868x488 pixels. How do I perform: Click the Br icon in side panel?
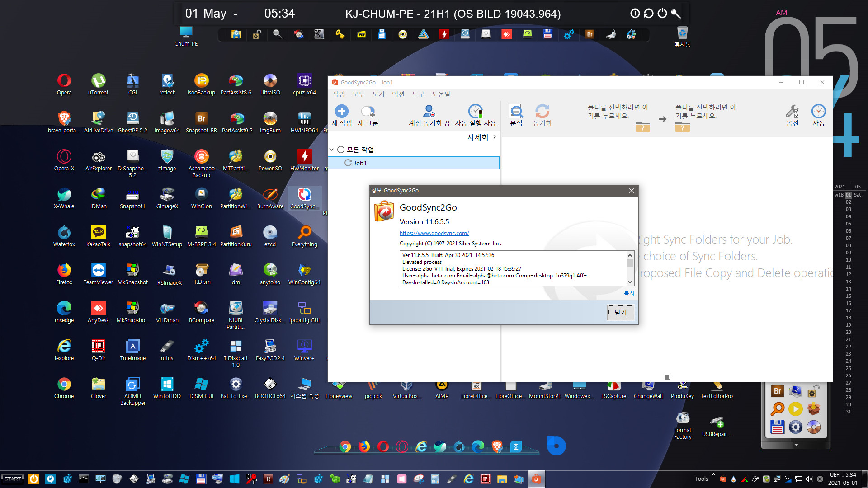(777, 391)
